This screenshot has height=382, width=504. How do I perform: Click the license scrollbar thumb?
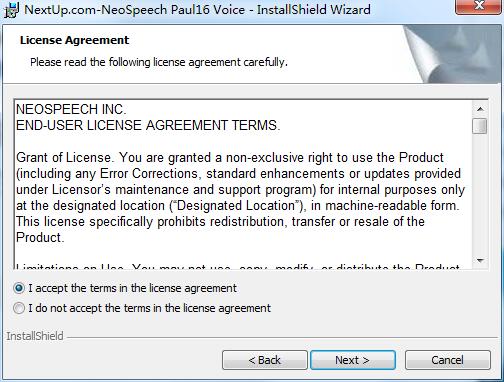(x=480, y=126)
